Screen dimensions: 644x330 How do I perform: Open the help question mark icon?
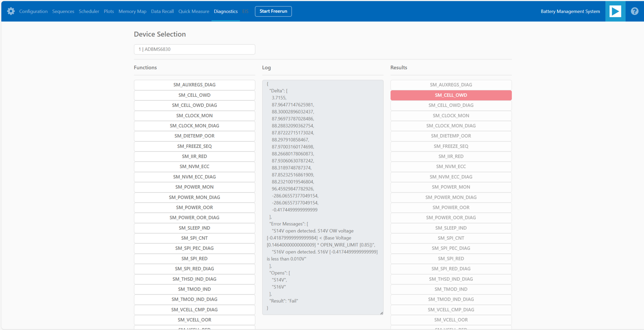point(634,11)
